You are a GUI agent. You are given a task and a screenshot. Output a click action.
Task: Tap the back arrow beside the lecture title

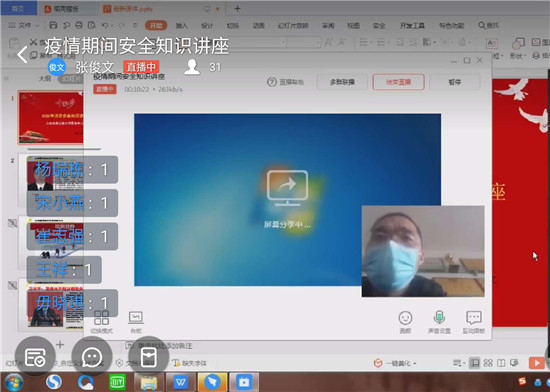(x=22, y=54)
